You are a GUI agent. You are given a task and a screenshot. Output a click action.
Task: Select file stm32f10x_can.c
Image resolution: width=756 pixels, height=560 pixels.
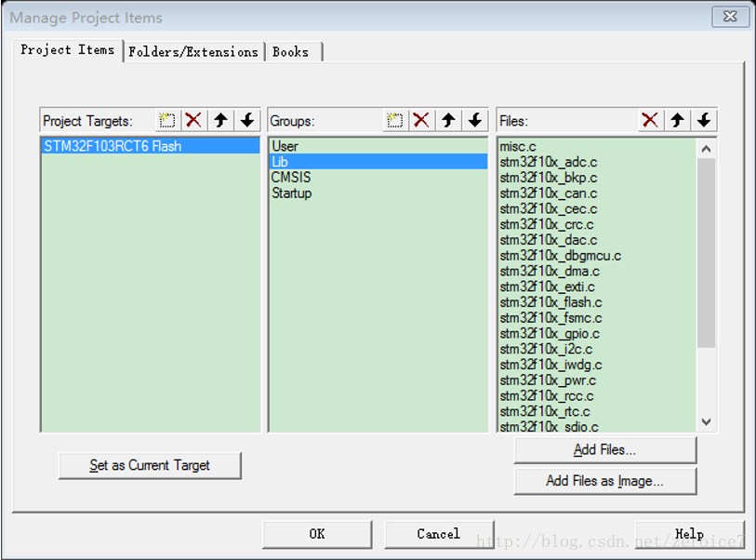point(597,193)
